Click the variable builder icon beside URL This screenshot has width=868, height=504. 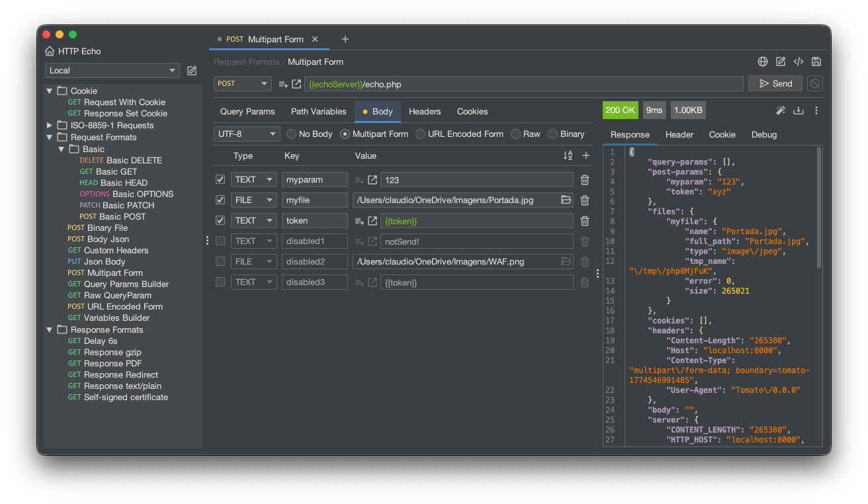283,84
